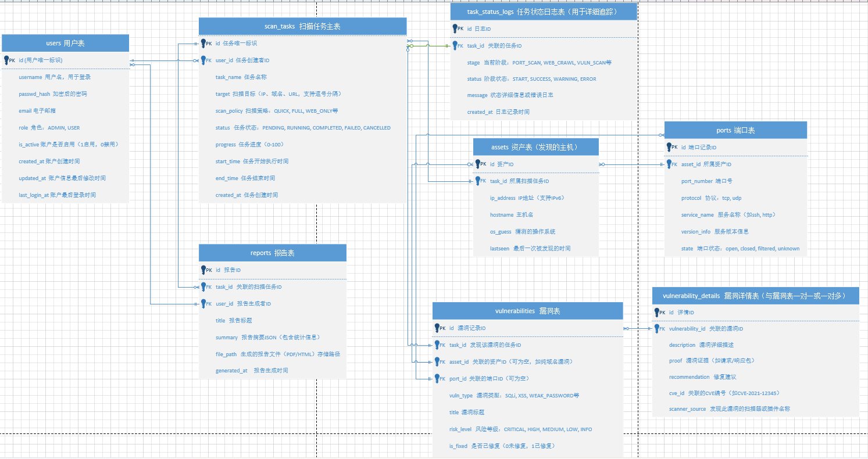Select the FK key icon for port_id in vulnerabilities
868x459 pixels.
(437, 378)
